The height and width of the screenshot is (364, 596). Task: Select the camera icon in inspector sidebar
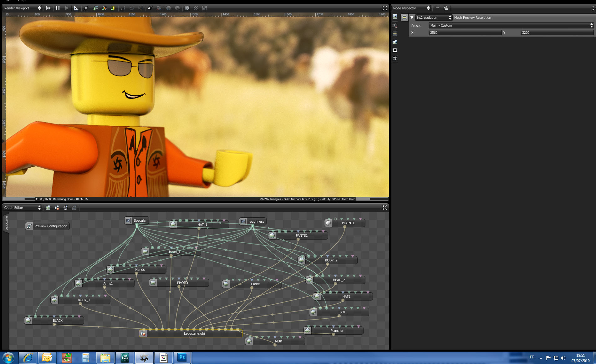[x=395, y=25]
